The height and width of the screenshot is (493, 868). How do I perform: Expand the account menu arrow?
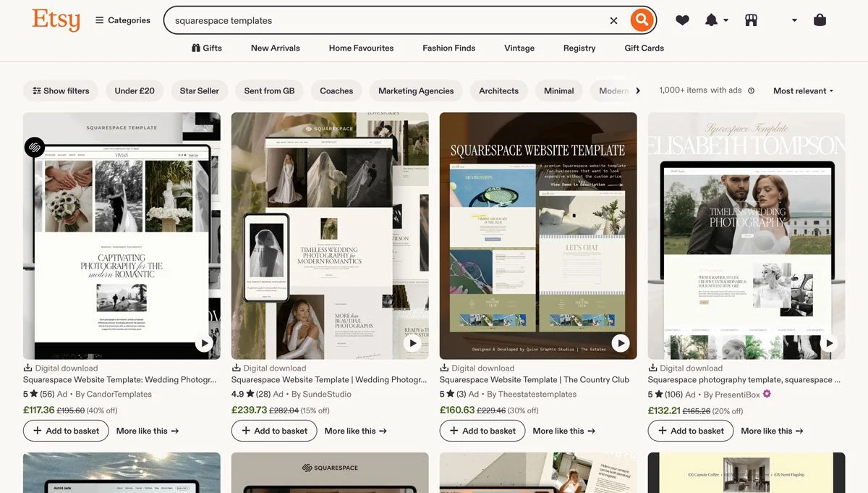click(x=794, y=20)
